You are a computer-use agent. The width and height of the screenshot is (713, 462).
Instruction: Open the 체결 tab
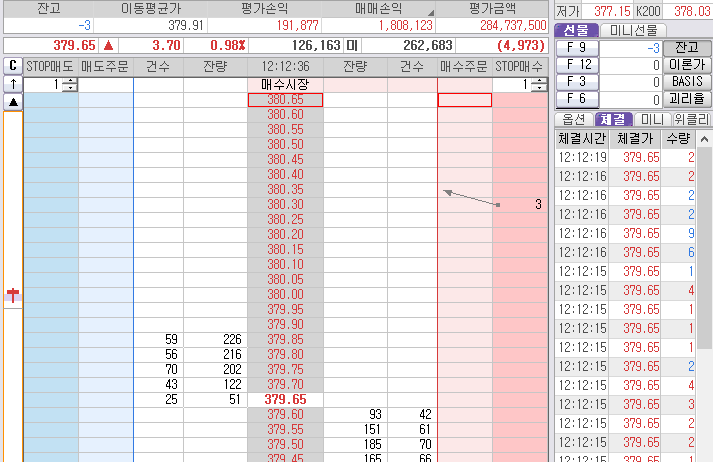[x=613, y=119]
